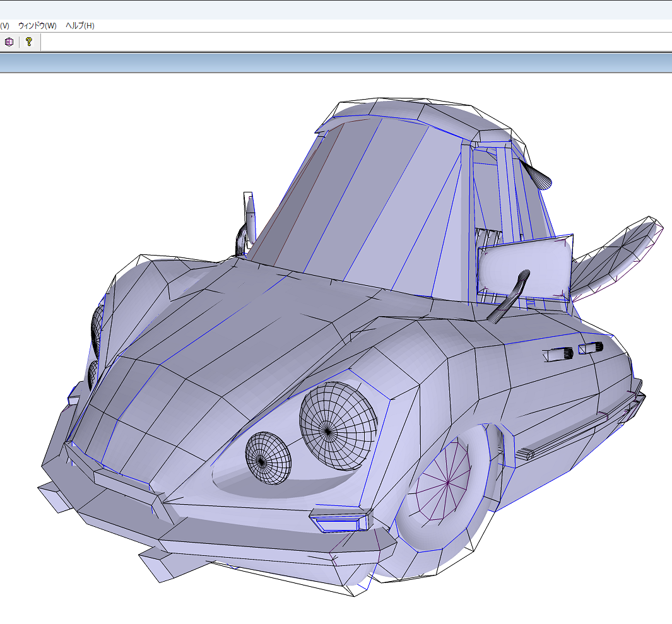Viewport: 672px width, 624px height.
Task: Click the blue child window title bar
Action: pyautogui.click(x=336, y=63)
